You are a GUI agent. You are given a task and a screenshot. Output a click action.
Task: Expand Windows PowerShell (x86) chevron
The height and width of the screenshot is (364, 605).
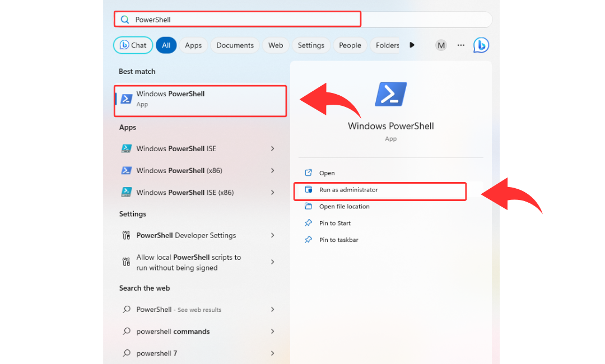tap(272, 171)
